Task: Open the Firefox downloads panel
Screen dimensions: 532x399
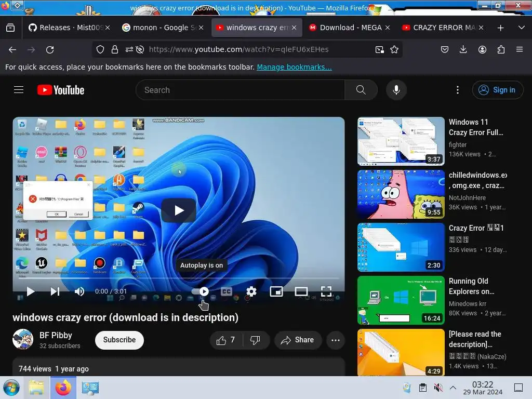Action: (463, 49)
